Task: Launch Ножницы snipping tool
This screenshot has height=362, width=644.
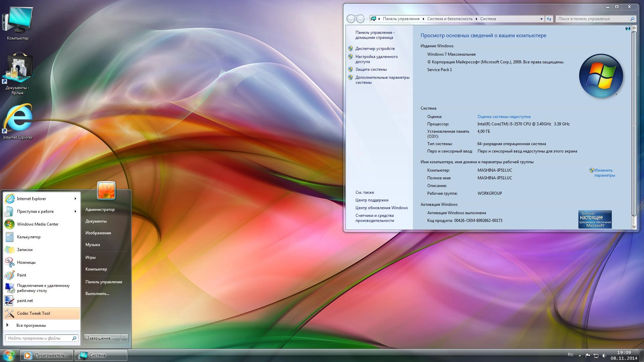Action: [42, 262]
